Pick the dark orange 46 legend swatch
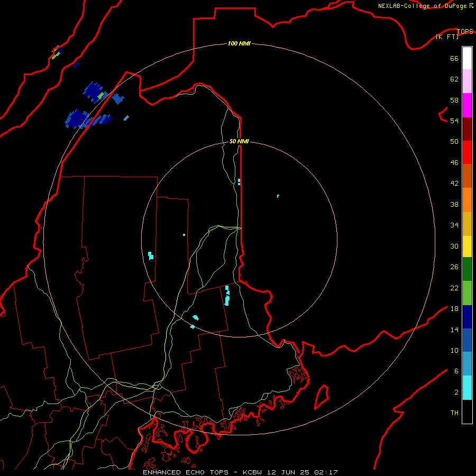The image size is (476, 476). [x=467, y=176]
